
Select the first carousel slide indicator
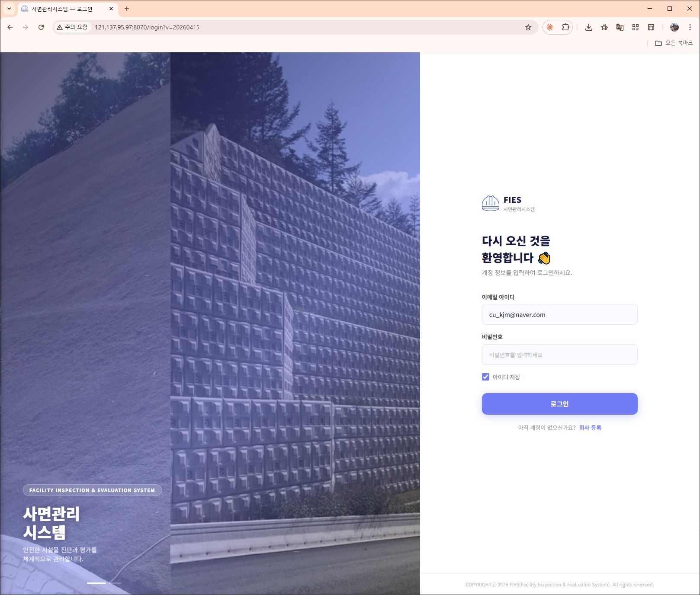pos(96,583)
